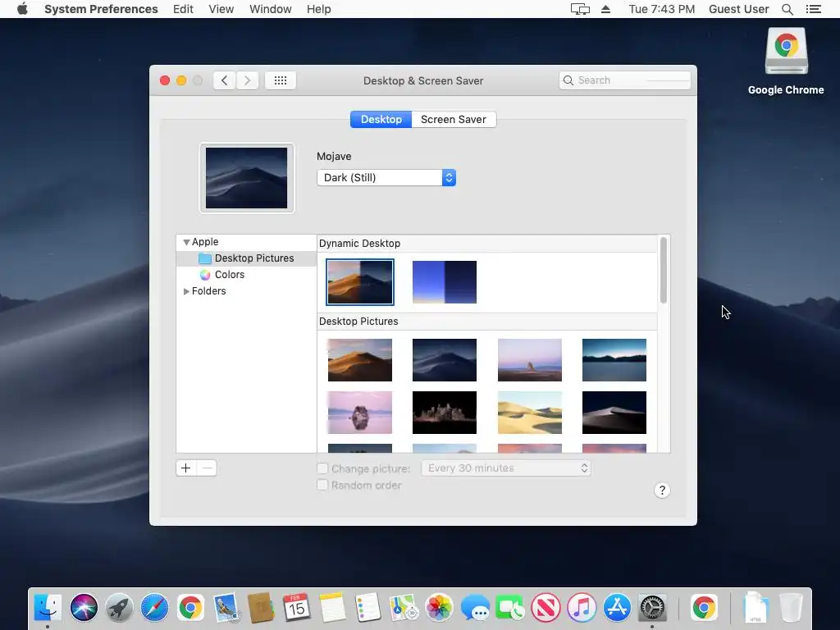The height and width of the screenshot is (630, 840).
Task: Open Contacts book icon in Dock
Action: 261,608
